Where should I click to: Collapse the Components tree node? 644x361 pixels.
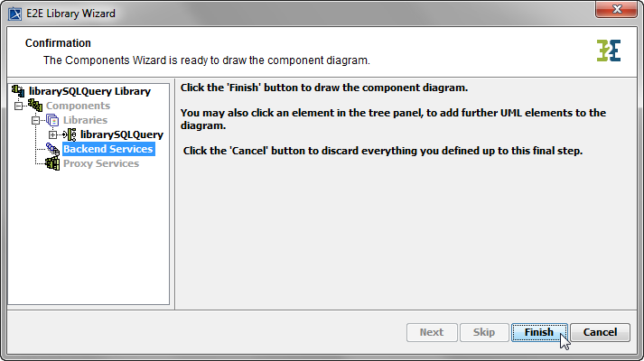18,106
